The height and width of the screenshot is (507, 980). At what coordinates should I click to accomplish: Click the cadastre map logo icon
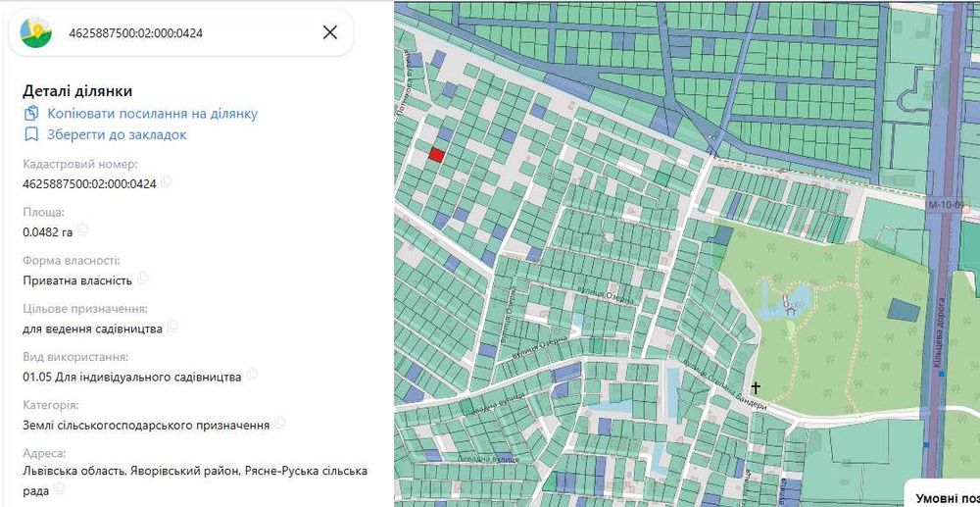pos(36,32)
